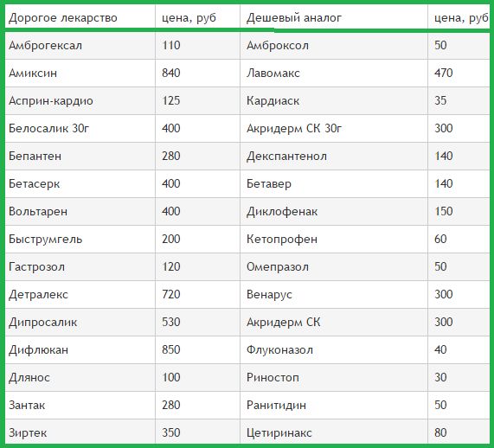Click the 'Дешевый аналог' column header
Screen dimensions: 494x448
click(x=293, y=17)
